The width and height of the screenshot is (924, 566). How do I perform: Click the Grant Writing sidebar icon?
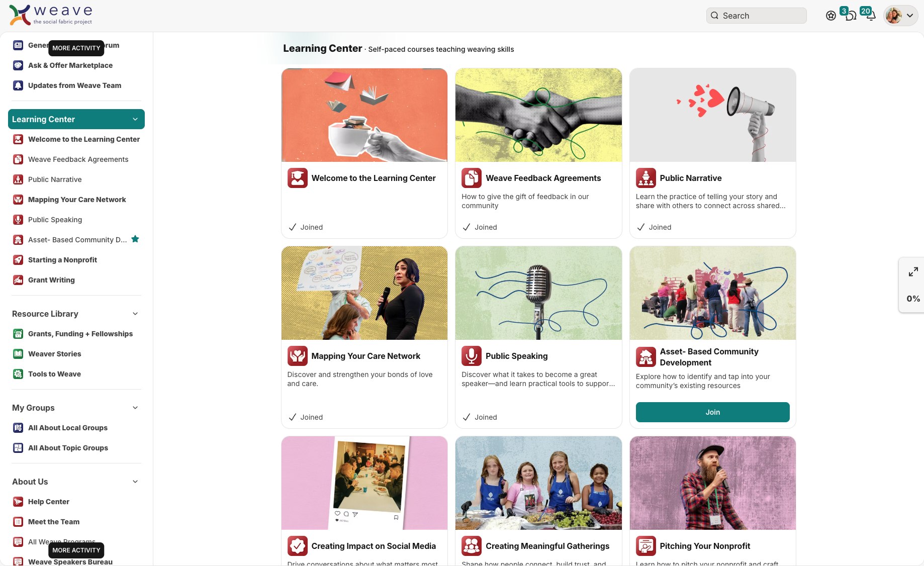point(18,280)
